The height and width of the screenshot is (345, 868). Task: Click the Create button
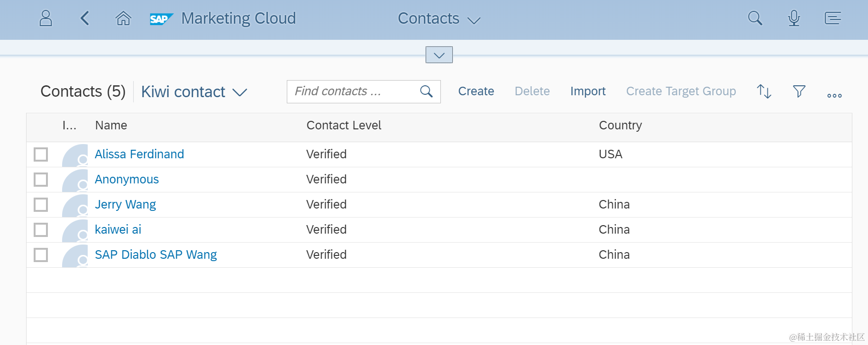tap(476, 91)
